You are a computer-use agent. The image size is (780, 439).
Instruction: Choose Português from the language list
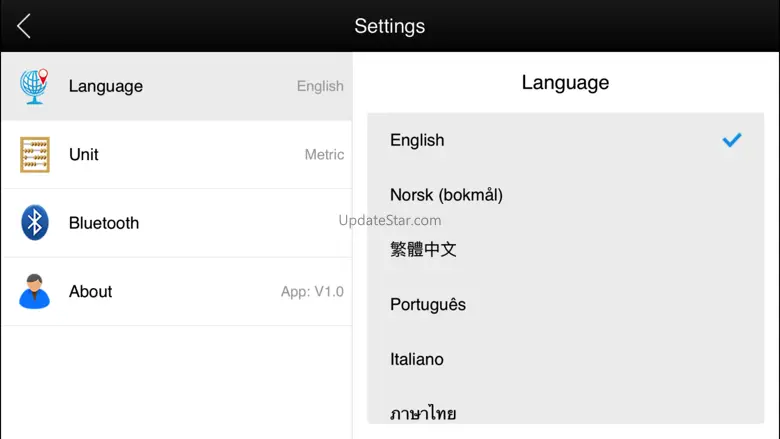pos(428,305)
